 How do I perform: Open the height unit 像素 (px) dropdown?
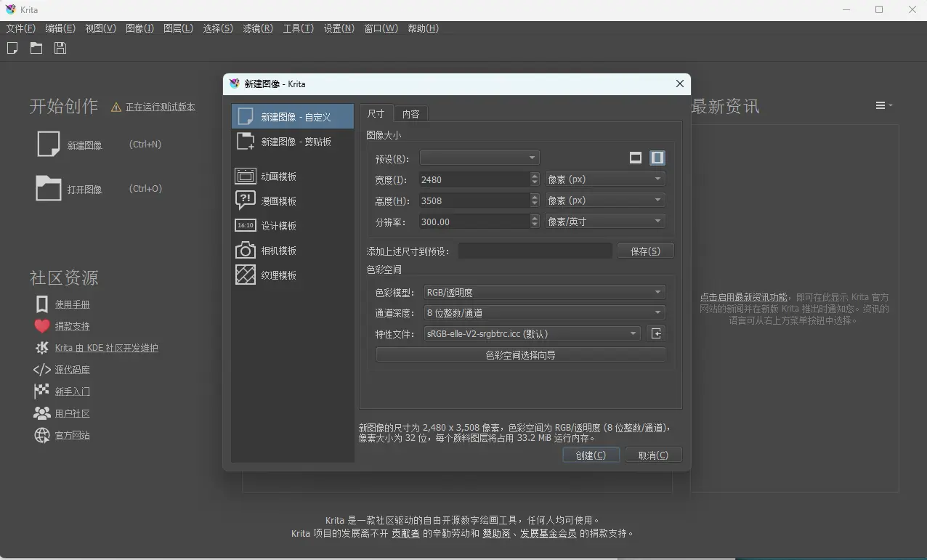click(x=605, y=200)
